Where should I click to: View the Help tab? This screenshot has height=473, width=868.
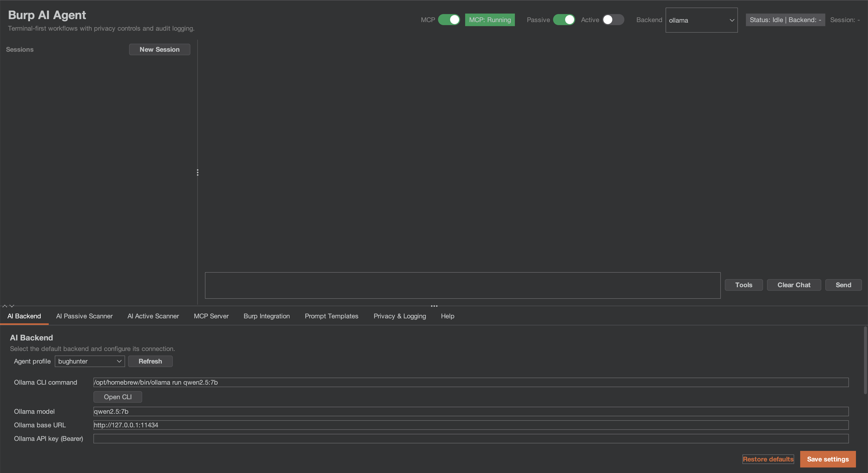pos(447,316)
